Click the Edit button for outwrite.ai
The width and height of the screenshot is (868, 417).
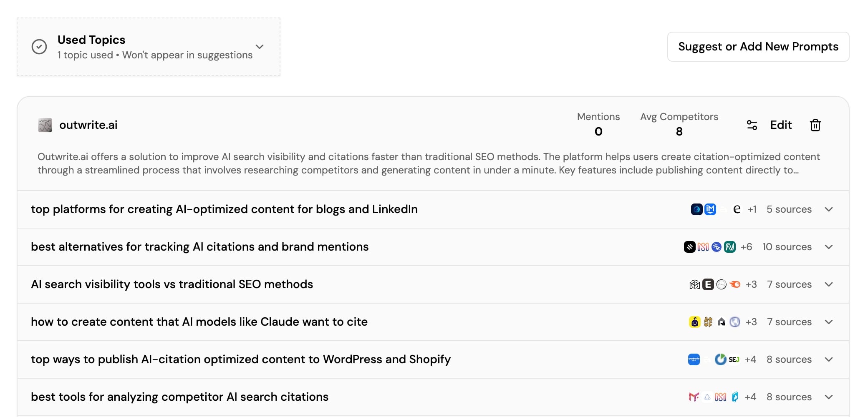(x=781, y=125)
